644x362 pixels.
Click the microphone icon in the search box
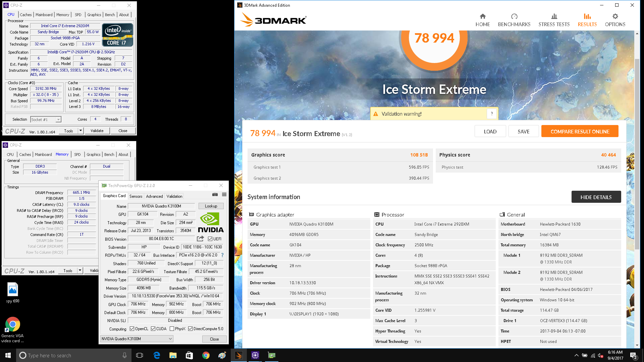tap(124, 355)
